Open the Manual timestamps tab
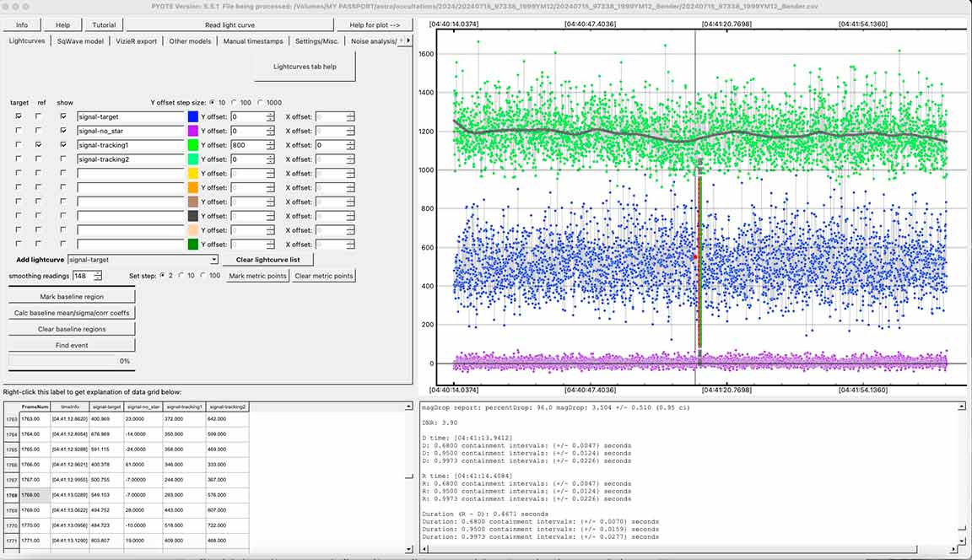 tap(253, 41)
